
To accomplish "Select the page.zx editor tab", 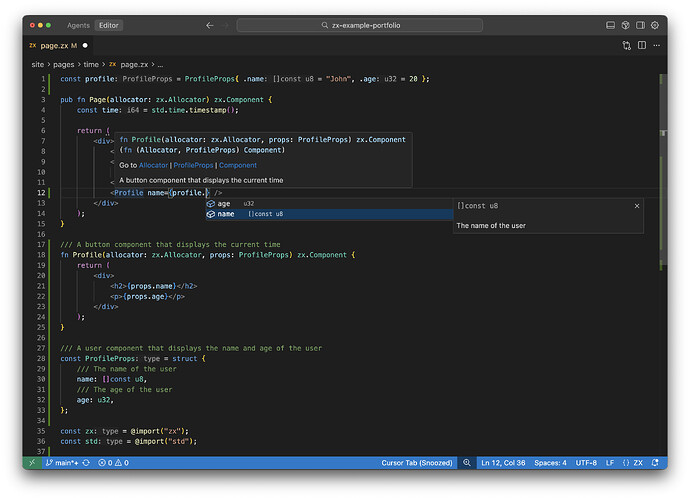I will tap(58, 45).
